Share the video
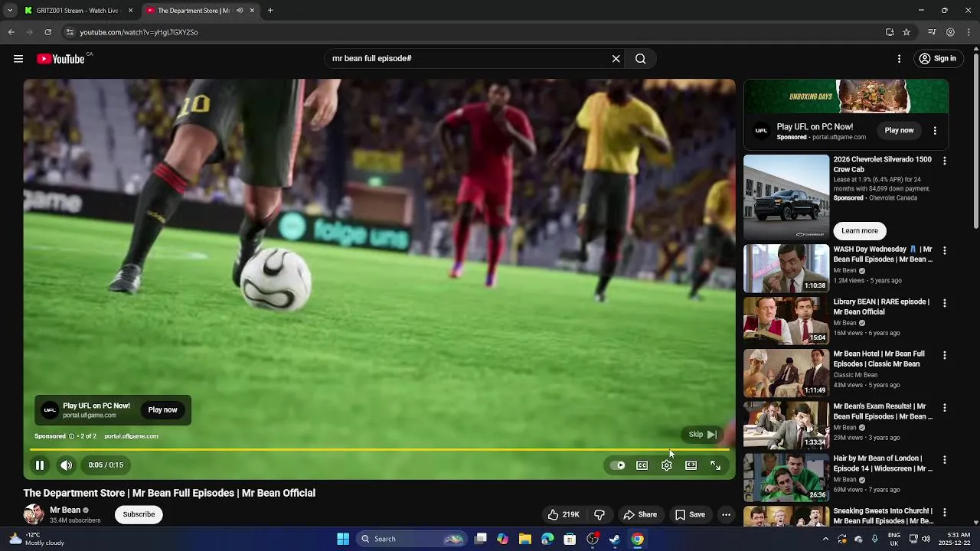This screenshot has height=551, width=980. click(640, 515)
